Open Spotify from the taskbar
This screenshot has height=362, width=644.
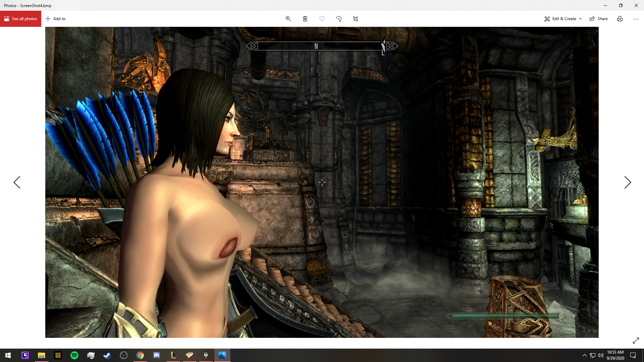tap(74, 355)
